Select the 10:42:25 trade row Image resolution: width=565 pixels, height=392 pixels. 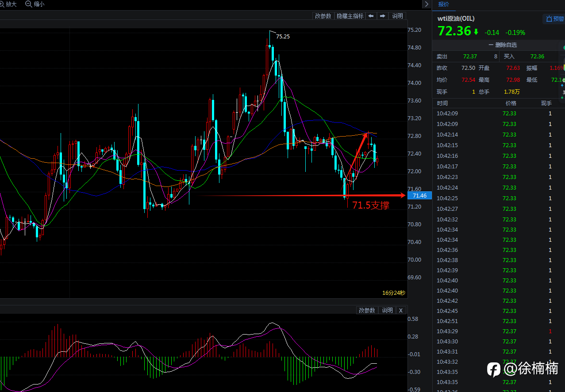[499, 198]
